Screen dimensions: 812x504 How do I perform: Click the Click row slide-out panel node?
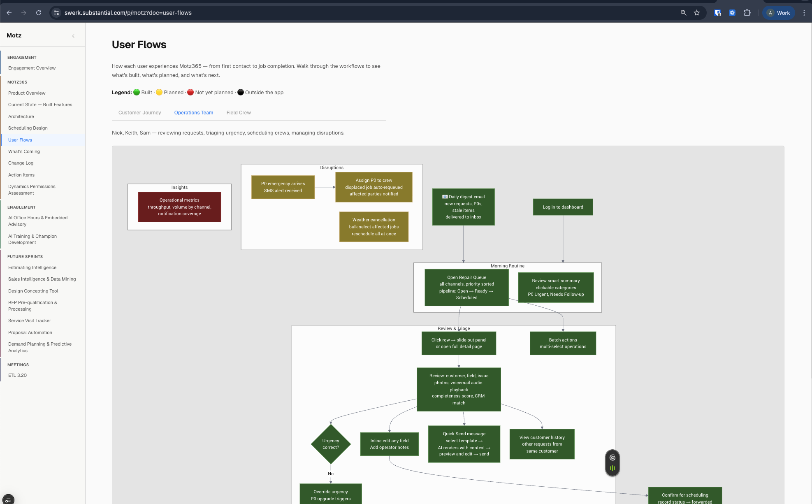(459, 344)
